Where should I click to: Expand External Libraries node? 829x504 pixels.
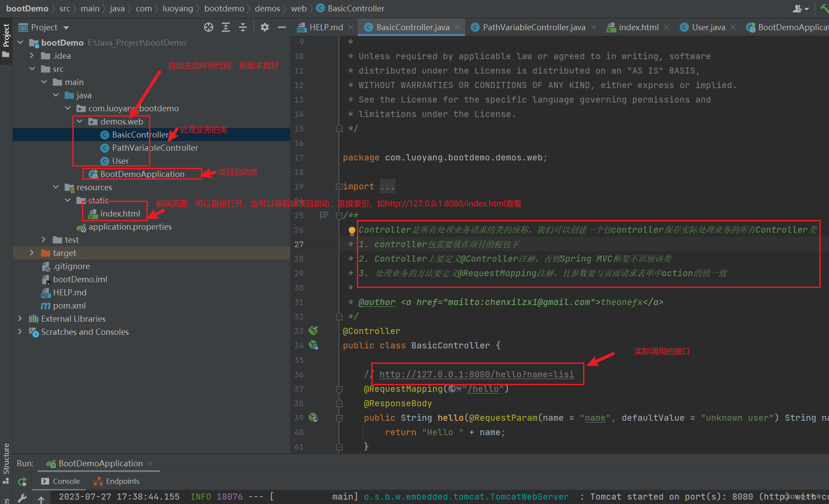(20, 319)
